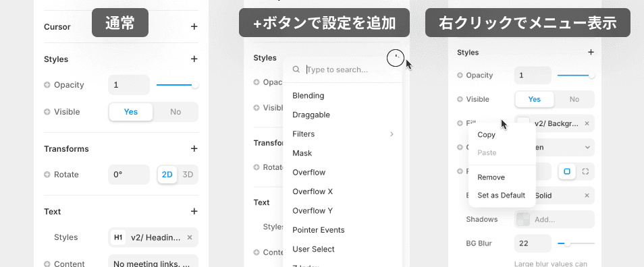The height and width of the screenshot is (267, 644).
Task: Remove the v2/ Background fill value
Action: (x=587, y=123)
